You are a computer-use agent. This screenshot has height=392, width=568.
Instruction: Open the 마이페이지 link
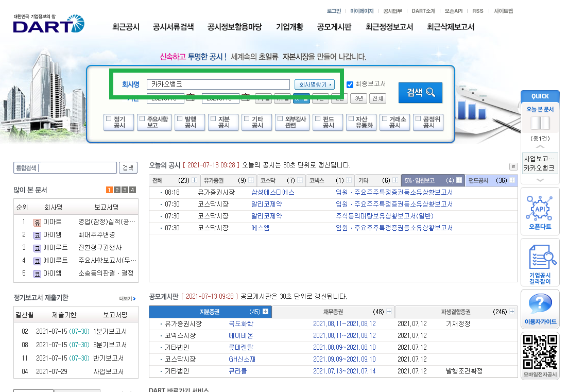(x=362, y=11)
